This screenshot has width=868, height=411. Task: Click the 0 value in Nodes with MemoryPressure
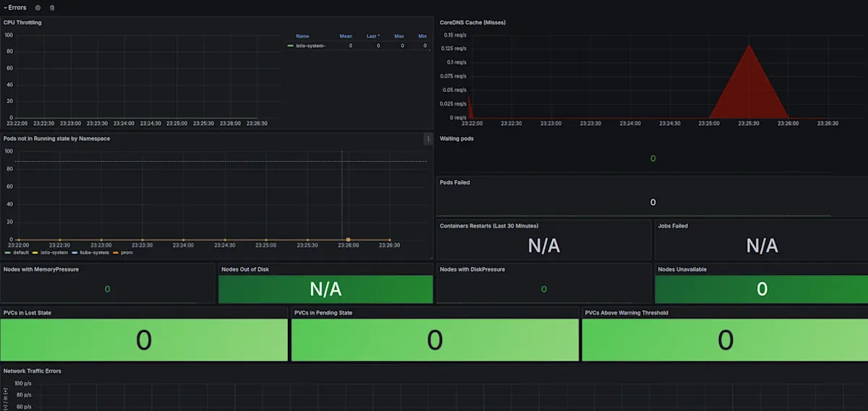(x=108, y=289)
